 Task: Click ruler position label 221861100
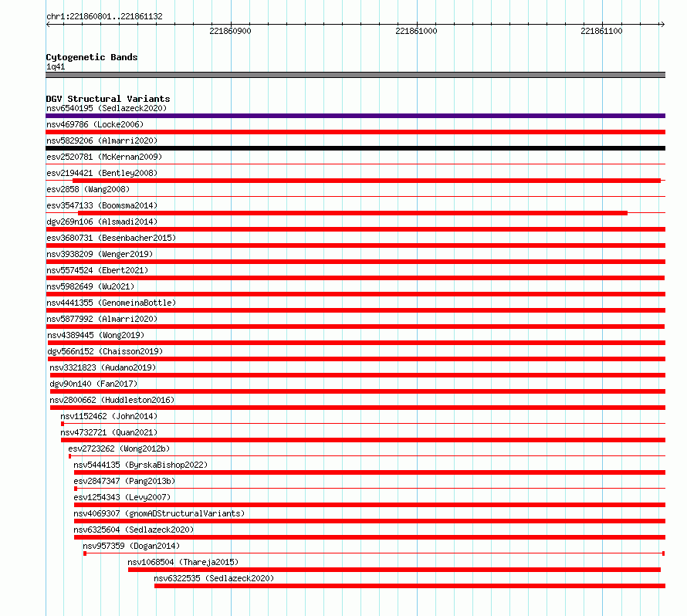click(x=601, y=31)
